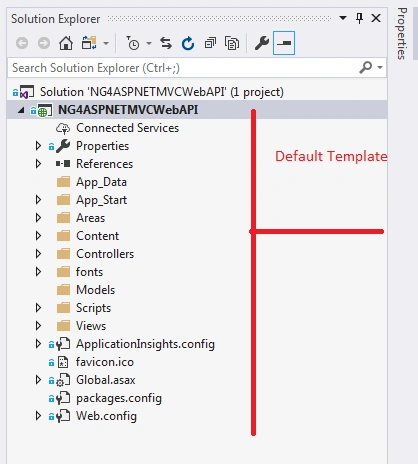418x464 pixels.
Task: Click the Forward navigation arrow icon
Action: 44,43
